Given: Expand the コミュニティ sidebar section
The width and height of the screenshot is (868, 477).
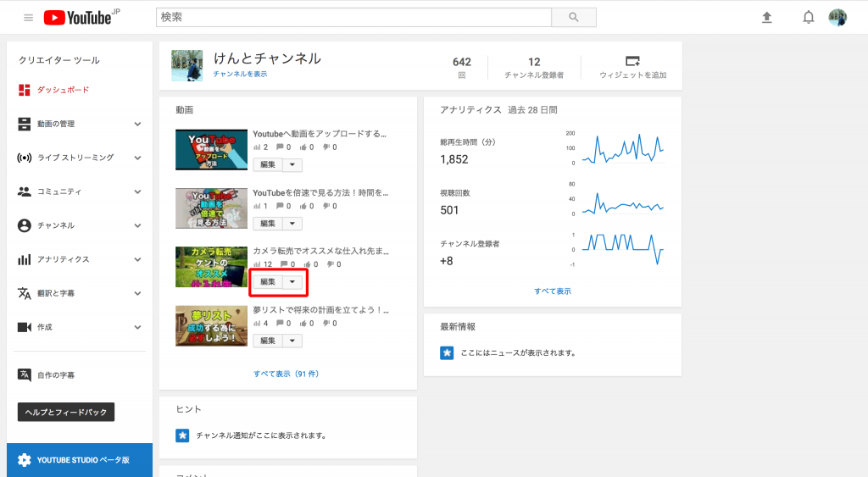Looking at the screenshot, I should [137, 191].
